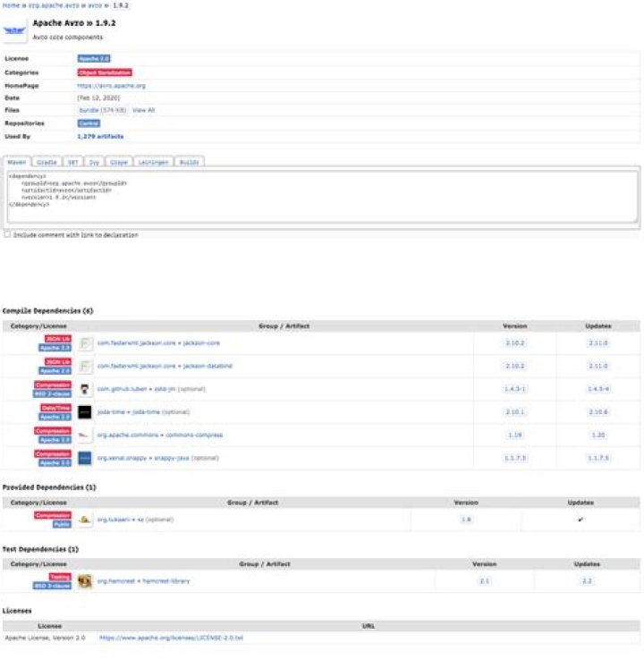Open hamcrest-library update 2.2

tap(587, 581)
